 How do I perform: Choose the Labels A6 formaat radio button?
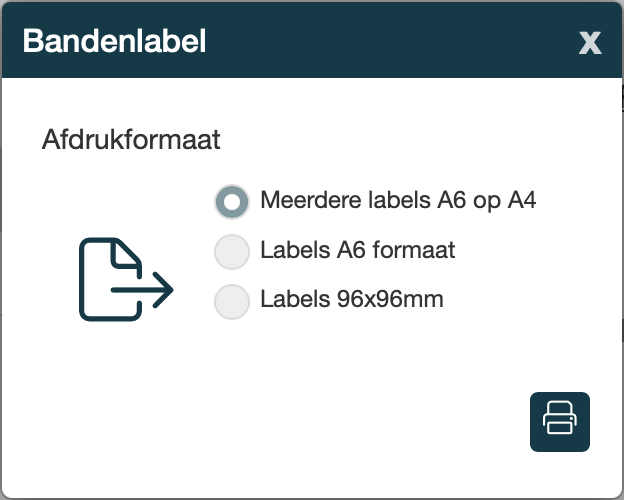[232, 252]
